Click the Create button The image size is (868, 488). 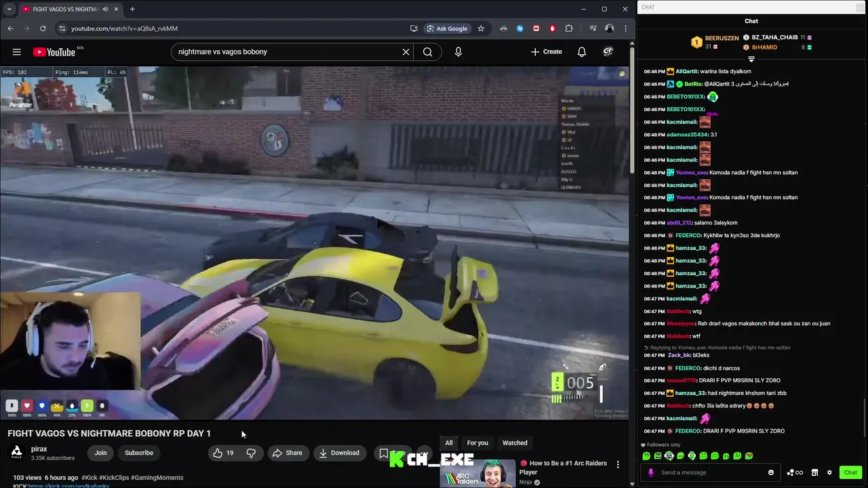(547, 52)
